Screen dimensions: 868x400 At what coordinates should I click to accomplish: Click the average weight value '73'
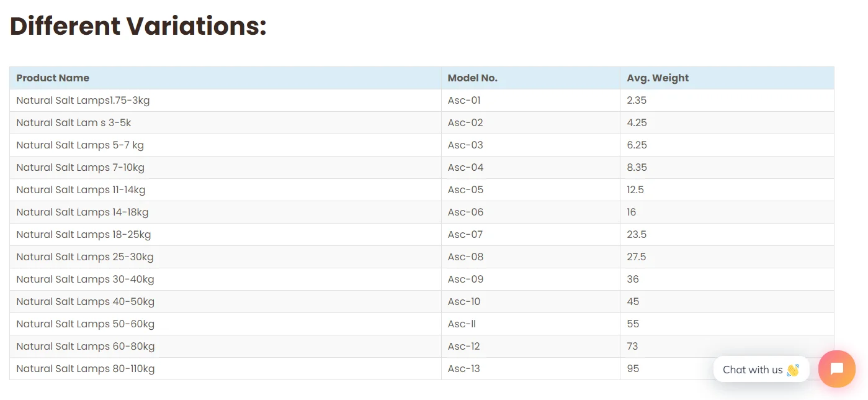click(x=632, y=347)
